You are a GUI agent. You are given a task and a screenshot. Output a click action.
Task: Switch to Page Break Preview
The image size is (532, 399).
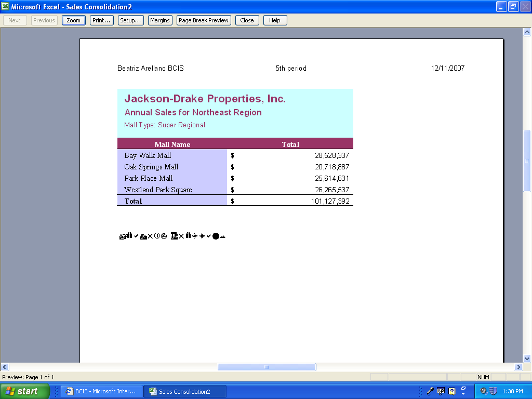point(204,20)
